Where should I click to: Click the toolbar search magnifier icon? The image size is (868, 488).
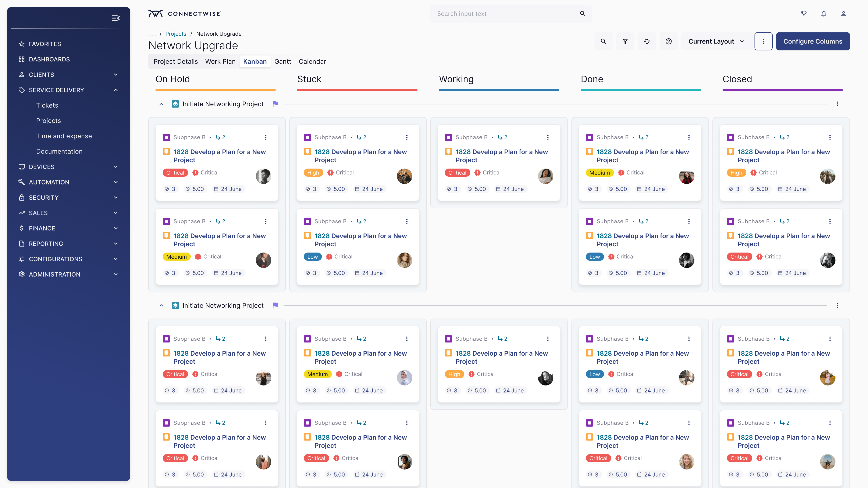coord(604,42)
